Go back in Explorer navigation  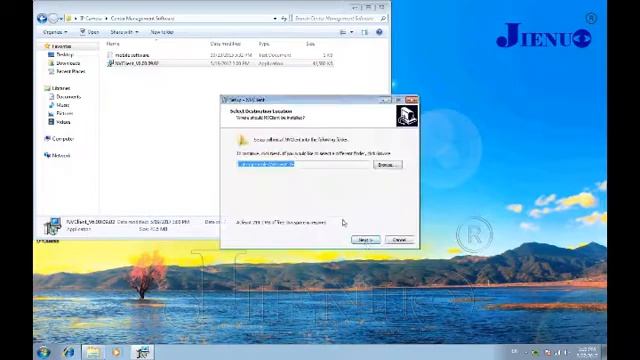42,18
